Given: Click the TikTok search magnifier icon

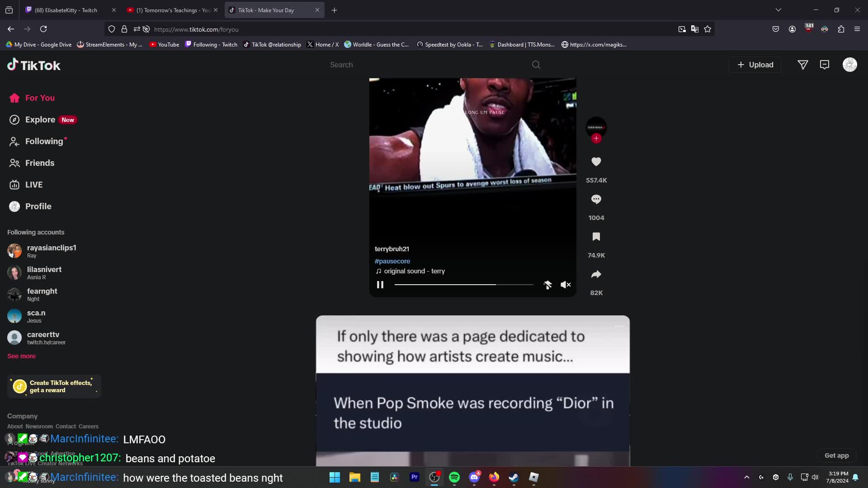Looking at the screenshot, I should [x=536, y=65].
